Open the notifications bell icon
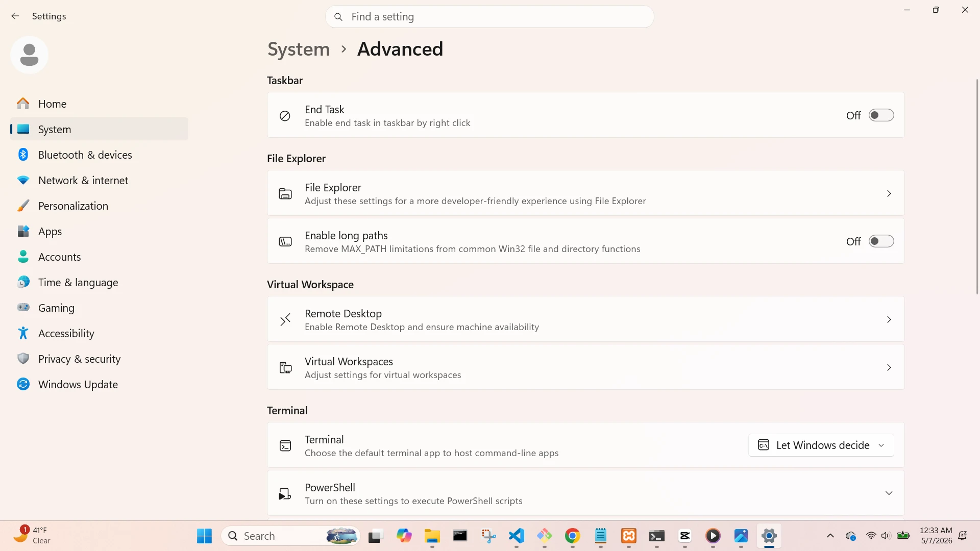The image size is (980, 551). [963, 536]
